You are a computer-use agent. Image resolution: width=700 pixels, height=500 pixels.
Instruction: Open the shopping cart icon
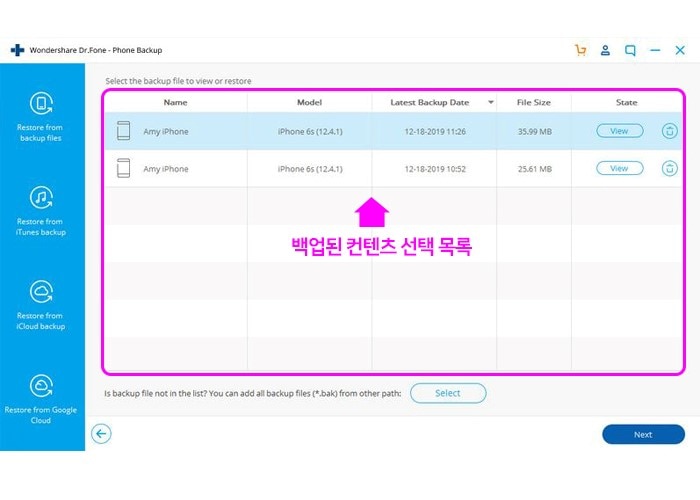pos(580,50)
